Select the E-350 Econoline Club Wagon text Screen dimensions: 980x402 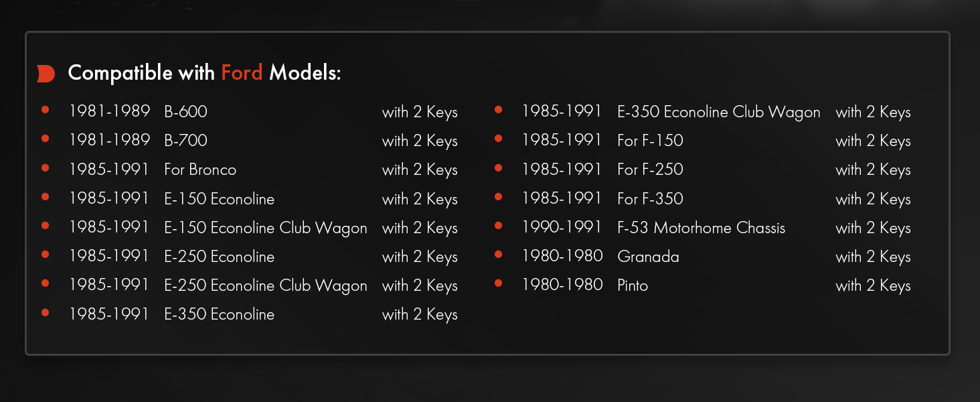[718, 112]
